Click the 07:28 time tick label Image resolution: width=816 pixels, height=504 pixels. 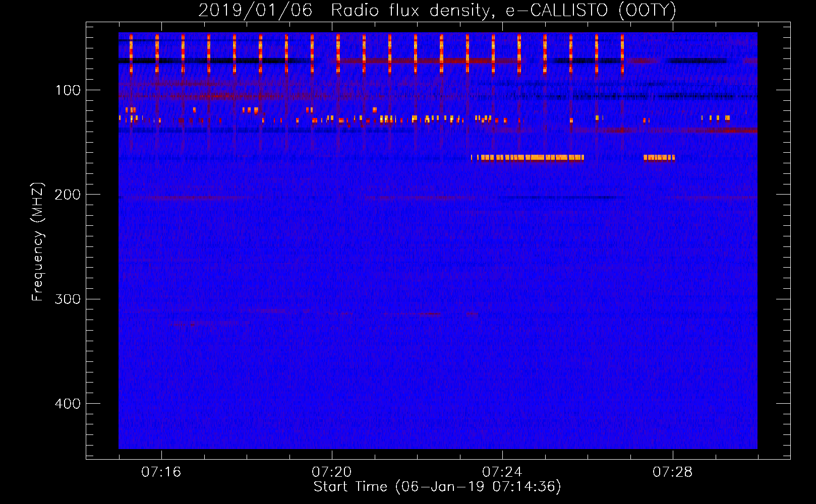(673, 472)
